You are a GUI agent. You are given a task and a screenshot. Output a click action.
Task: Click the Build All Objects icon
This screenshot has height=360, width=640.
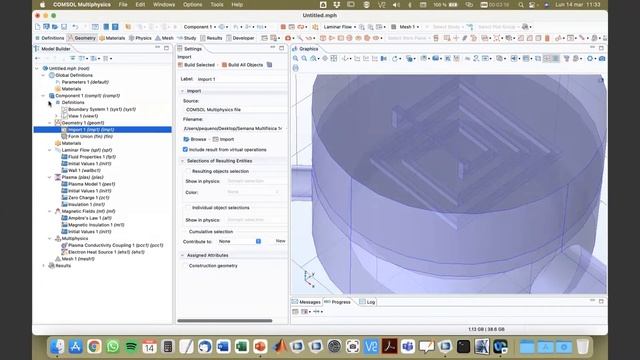pos(224,65)
